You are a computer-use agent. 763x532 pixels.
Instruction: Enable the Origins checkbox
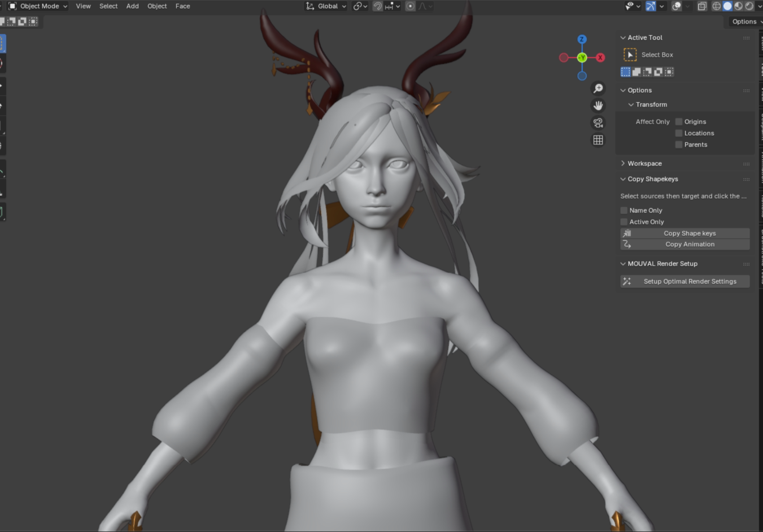(679, 122)
